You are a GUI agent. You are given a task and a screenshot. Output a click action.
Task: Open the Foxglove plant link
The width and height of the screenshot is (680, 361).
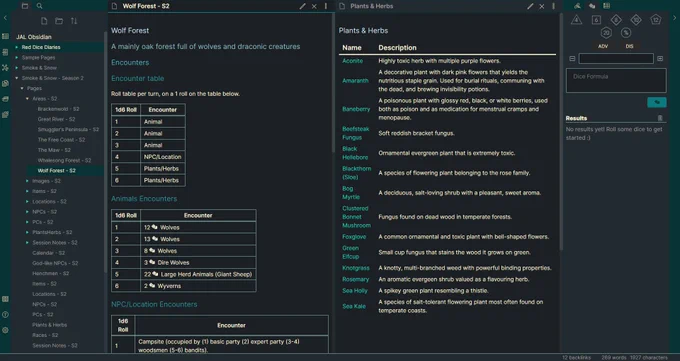click(x=354, y=236)
